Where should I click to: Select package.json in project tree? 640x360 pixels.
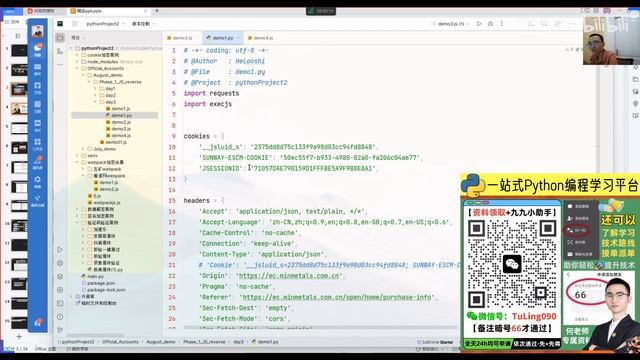point(98,283)
